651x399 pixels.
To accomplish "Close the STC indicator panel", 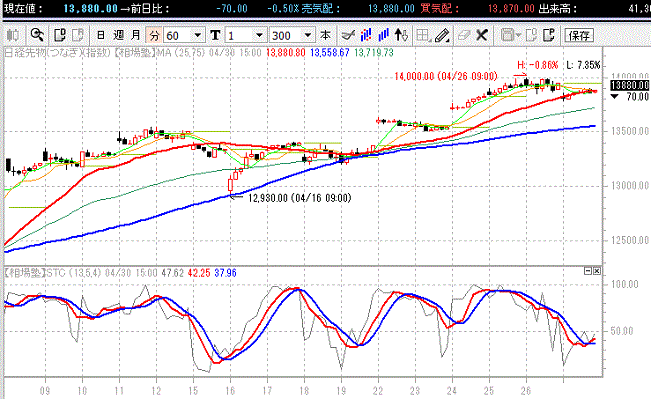I will coord(597,271).
